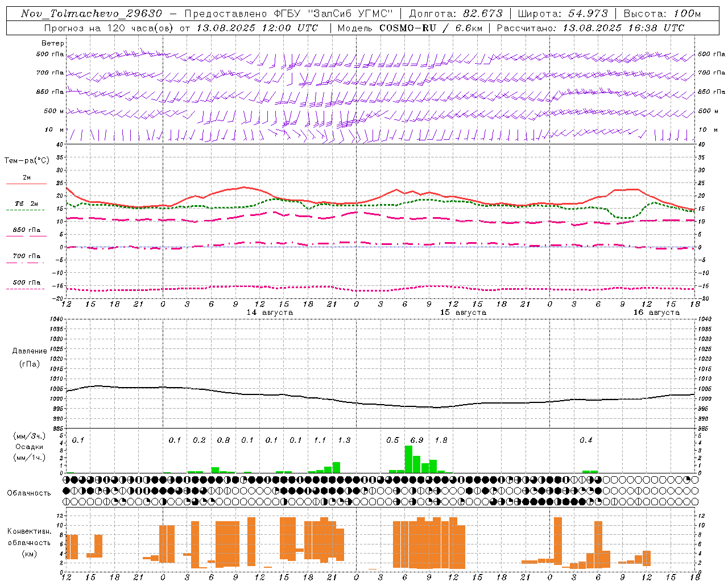Click the 850 гПа temperature legend entry
The image size is (728, 582).
27,230
